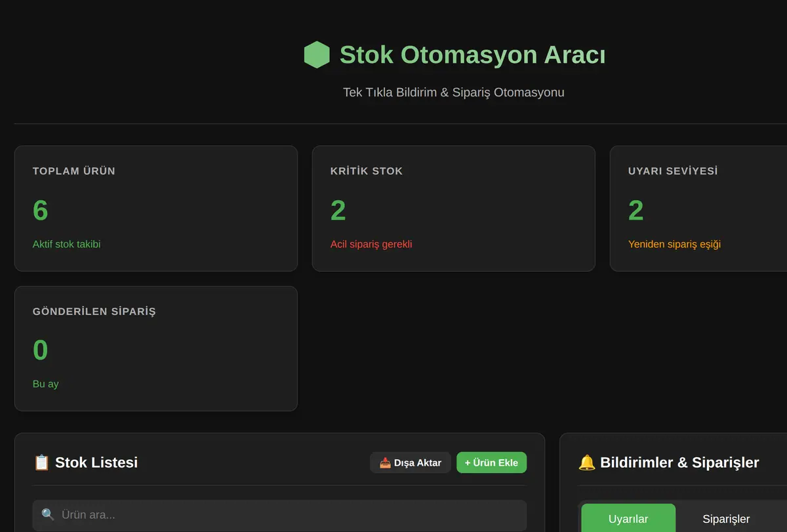Open the Gönderilen Sipariş card

point(156,348)
